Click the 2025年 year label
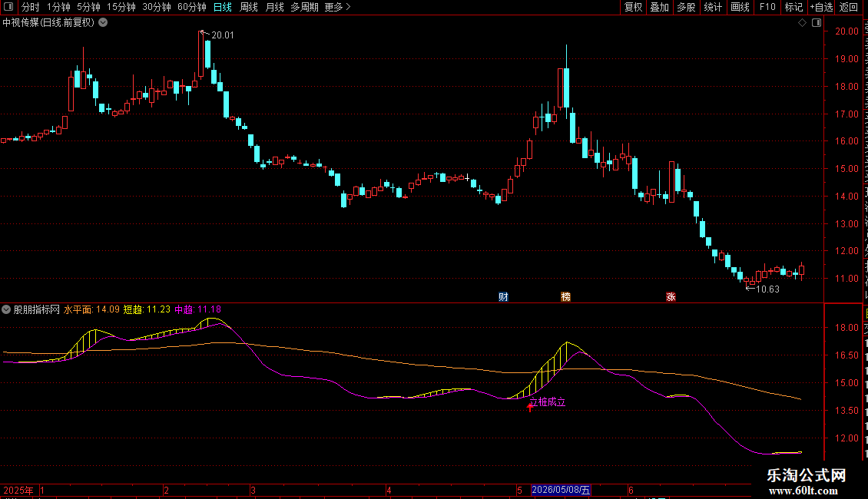The height and width of the screenshot is (499, 868). point(18,490)
